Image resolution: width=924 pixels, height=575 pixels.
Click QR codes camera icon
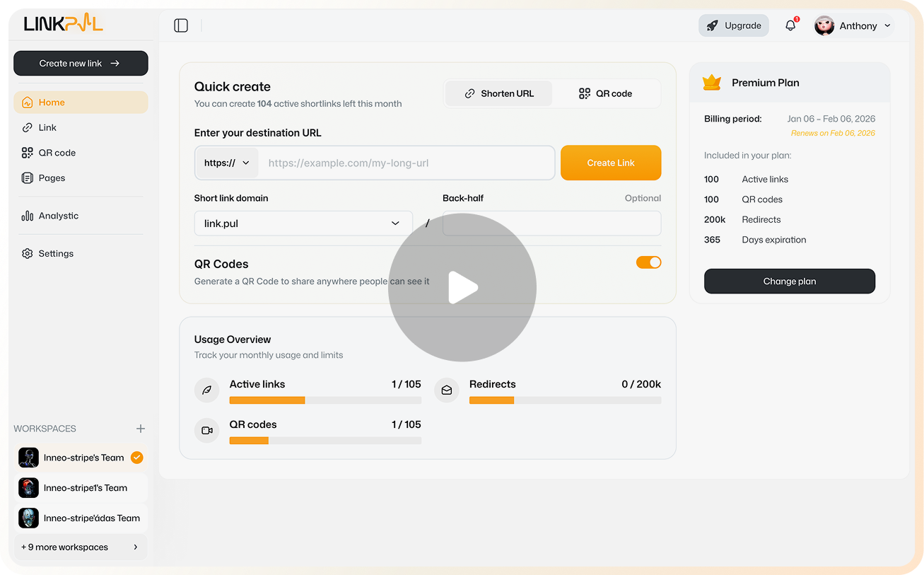pos(207,431)
